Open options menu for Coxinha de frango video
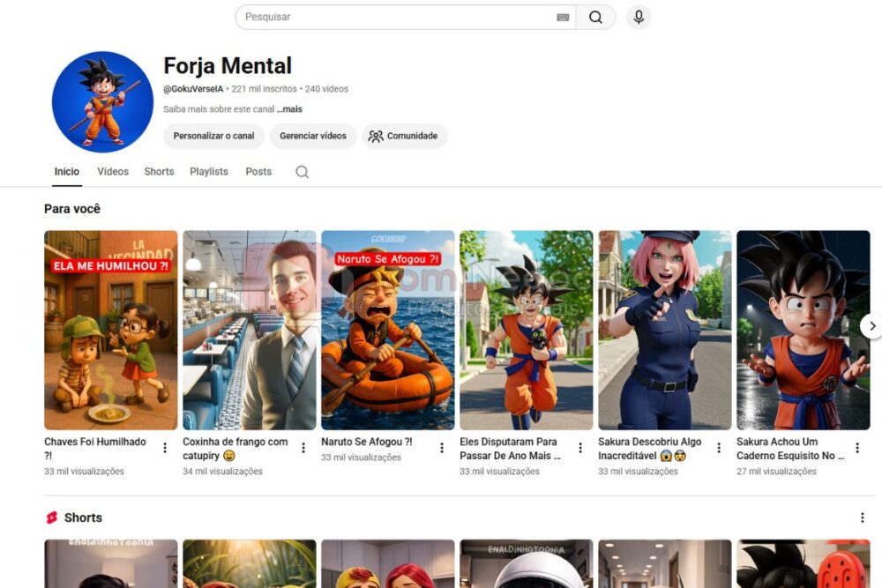The width and height of the screenshot is (882, 588). [x=303, y=448]
